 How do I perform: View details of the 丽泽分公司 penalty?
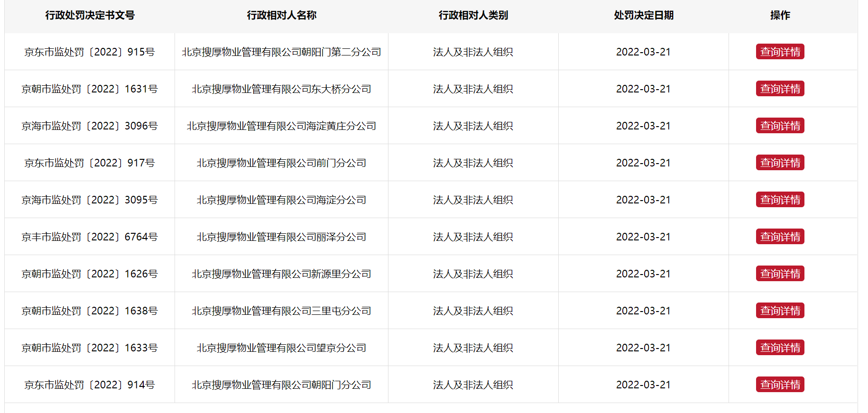tap(780, 237)
